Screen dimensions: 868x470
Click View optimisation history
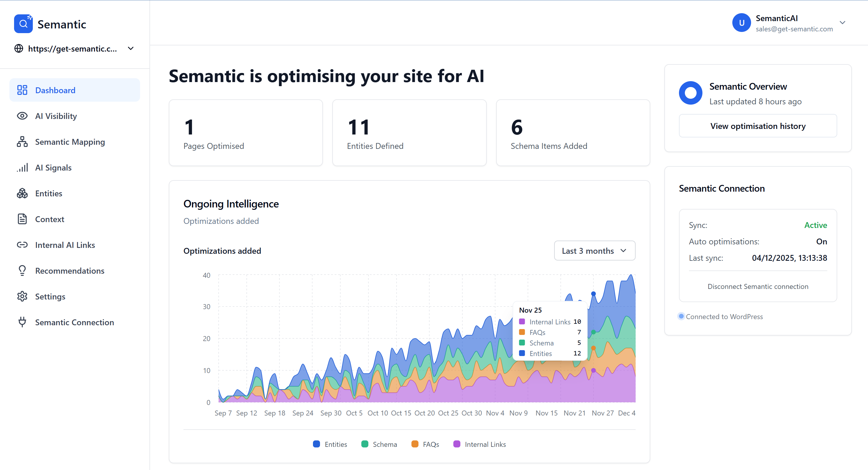click(758, 126)
